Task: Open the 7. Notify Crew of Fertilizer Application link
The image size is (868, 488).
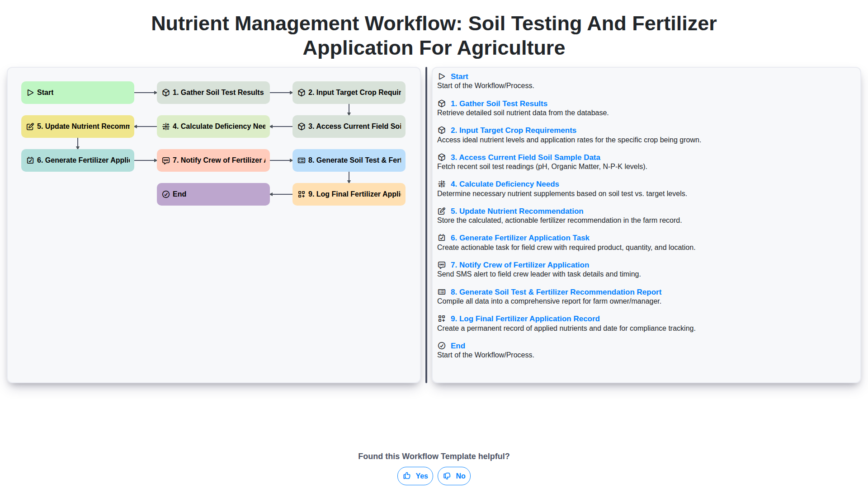Action: click(519, 265)
